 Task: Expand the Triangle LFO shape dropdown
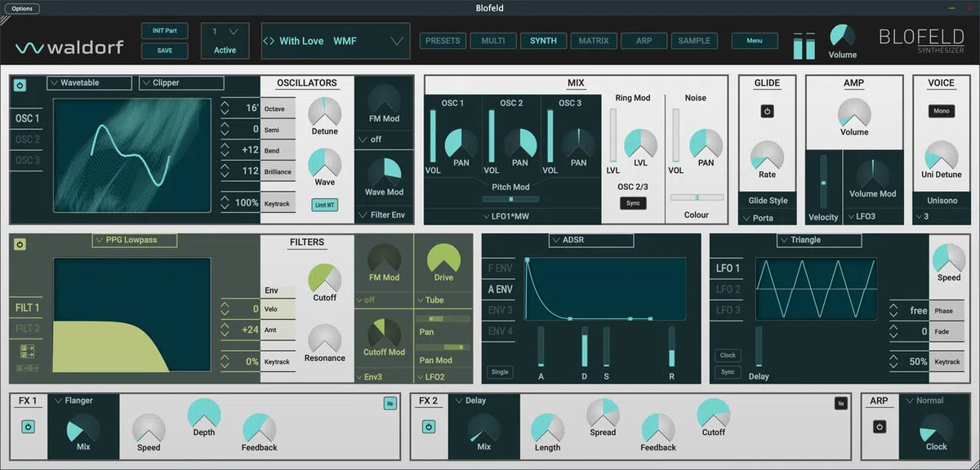point(819,240)
